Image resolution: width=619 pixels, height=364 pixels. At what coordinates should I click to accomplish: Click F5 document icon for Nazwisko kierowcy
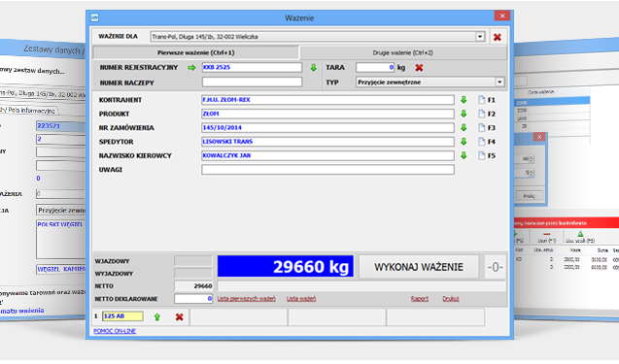tap(482, 155)
